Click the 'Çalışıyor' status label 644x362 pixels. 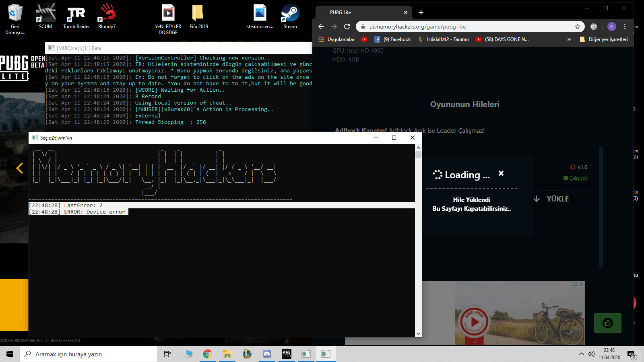coord(575,178)
